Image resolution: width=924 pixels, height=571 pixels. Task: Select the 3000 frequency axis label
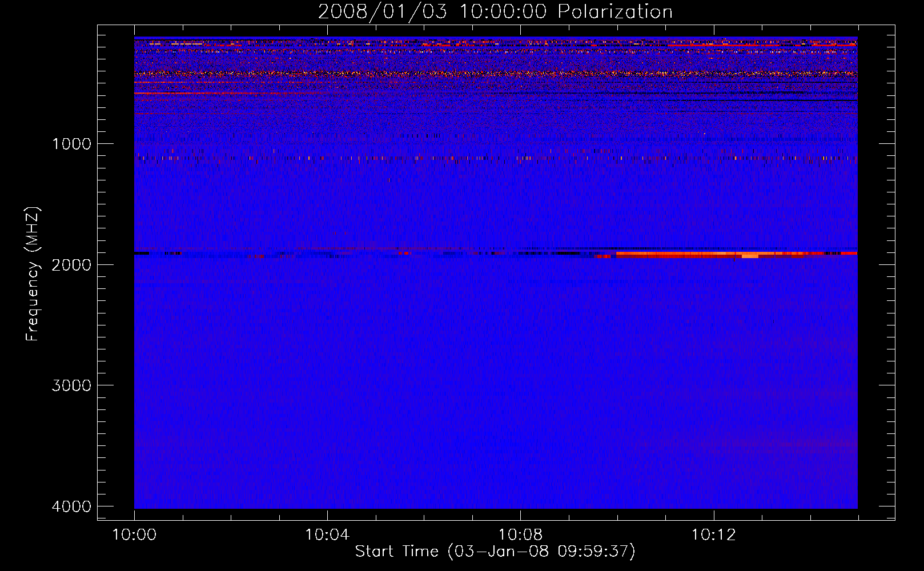[x=71, y=385]
